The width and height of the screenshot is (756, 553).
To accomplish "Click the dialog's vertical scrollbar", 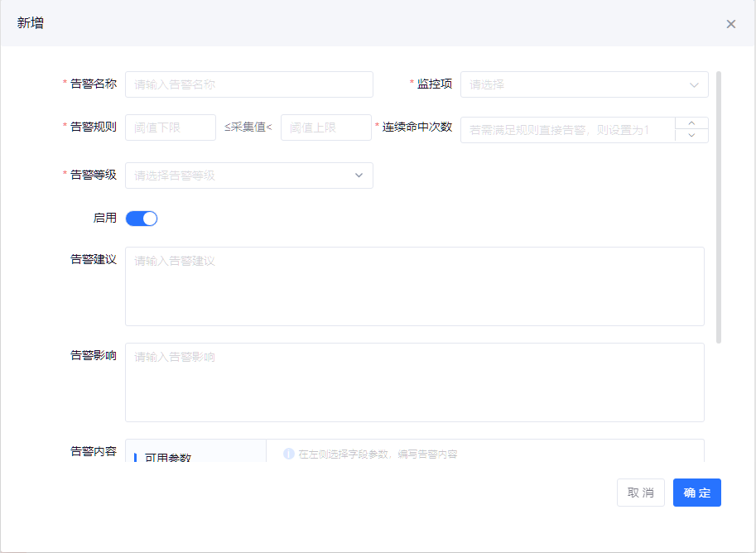I will (718, 207).
